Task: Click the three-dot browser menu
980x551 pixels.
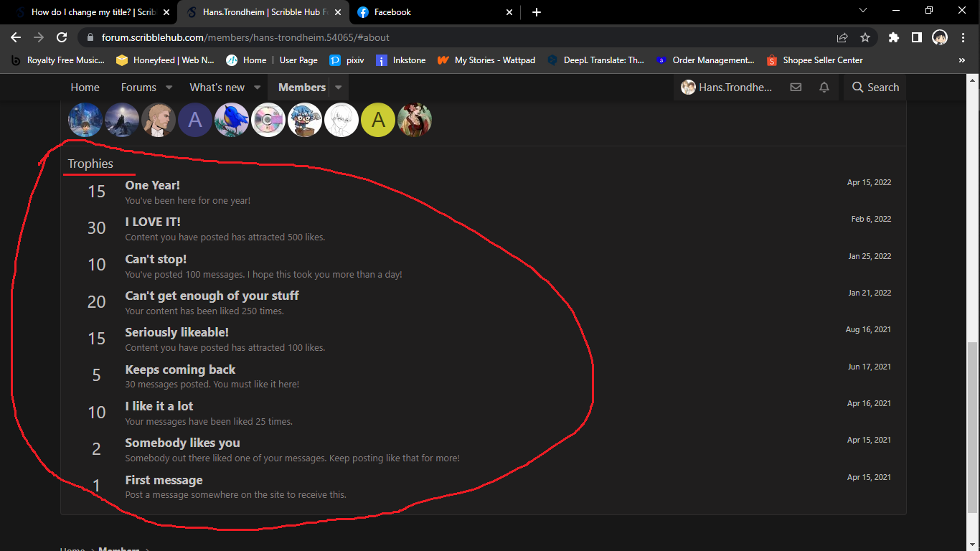Action: [x=963, y=37]
